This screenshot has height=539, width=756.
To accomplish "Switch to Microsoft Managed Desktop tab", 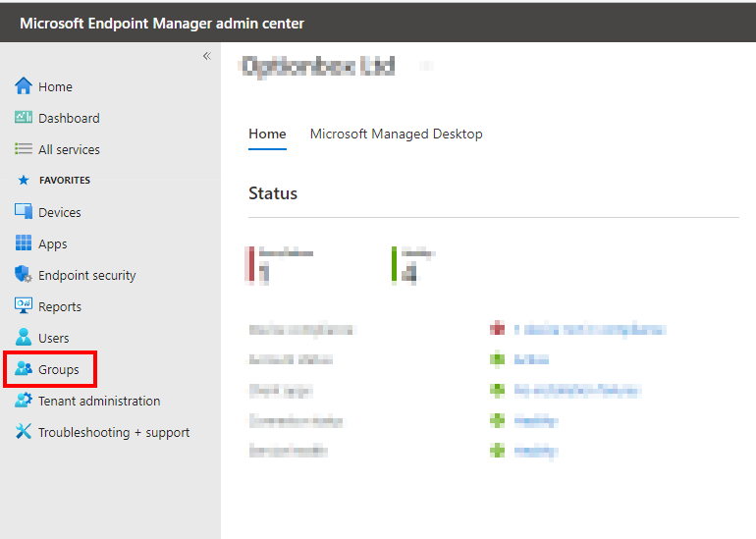I will pyautogui.click(x=396, y=135).
